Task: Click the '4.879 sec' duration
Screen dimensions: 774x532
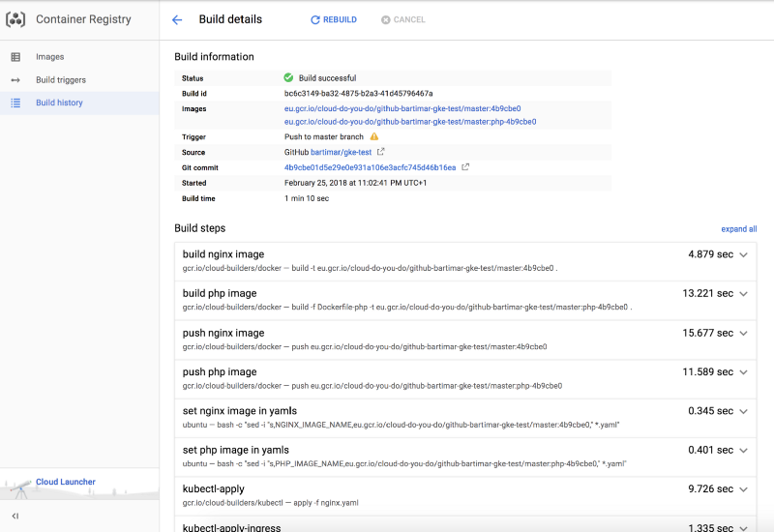Action: click(710, 254)
